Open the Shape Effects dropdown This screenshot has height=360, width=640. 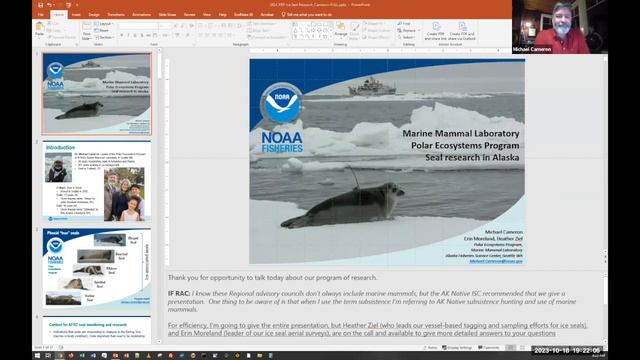tap(376, 37)
